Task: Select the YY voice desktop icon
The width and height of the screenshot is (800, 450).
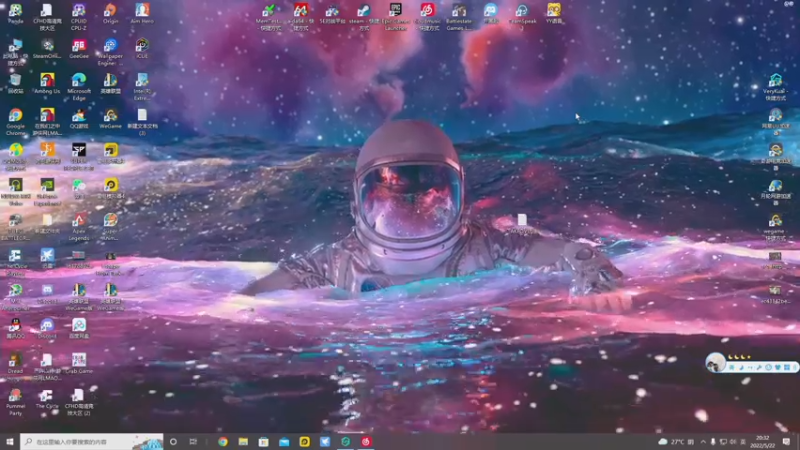Action: click(x=554, y=14)
